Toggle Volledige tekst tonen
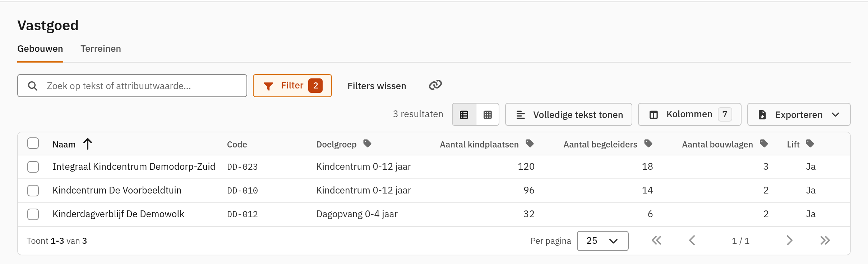Image resolution: width=868 pixels, height=264 pixels. [568, 114]
